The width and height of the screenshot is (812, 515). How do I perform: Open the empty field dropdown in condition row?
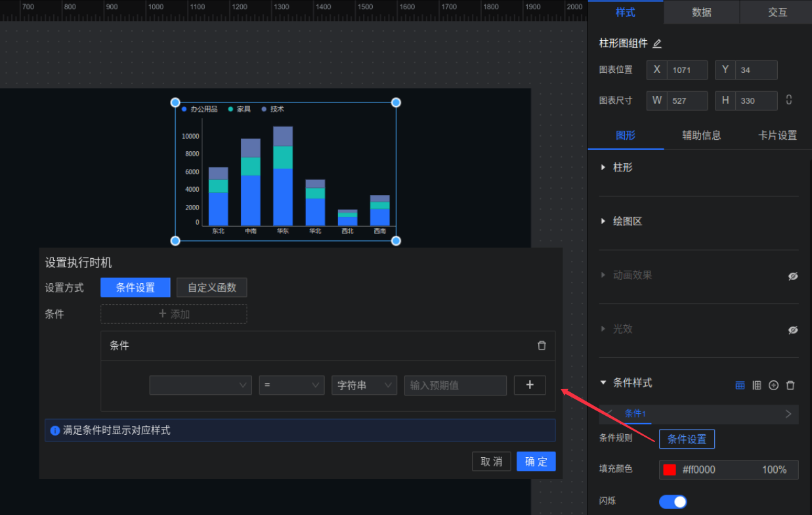pos(200,386)
